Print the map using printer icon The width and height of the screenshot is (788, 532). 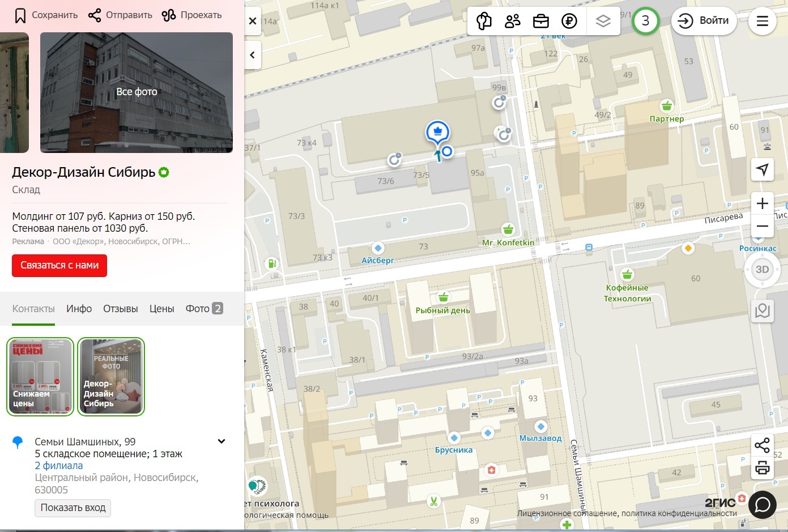(x=763, y=468)
